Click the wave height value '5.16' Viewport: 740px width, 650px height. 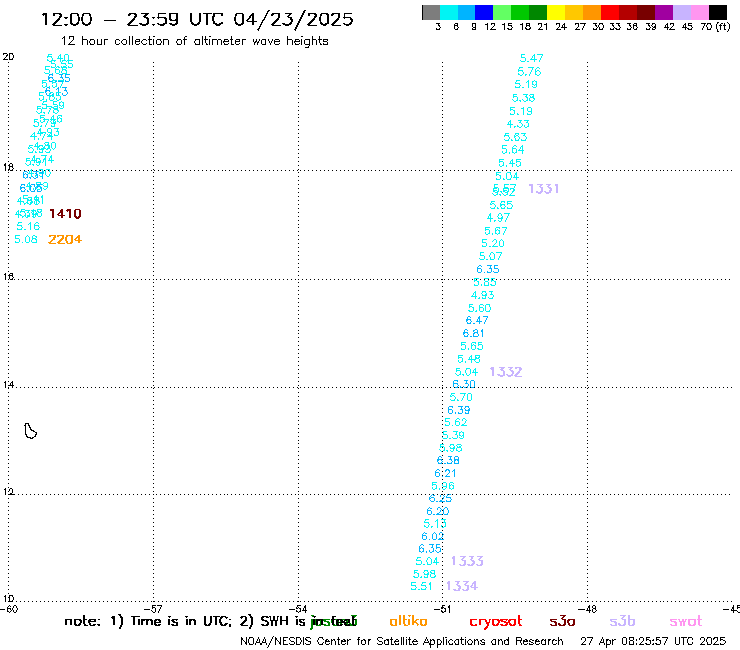(28, 227)
